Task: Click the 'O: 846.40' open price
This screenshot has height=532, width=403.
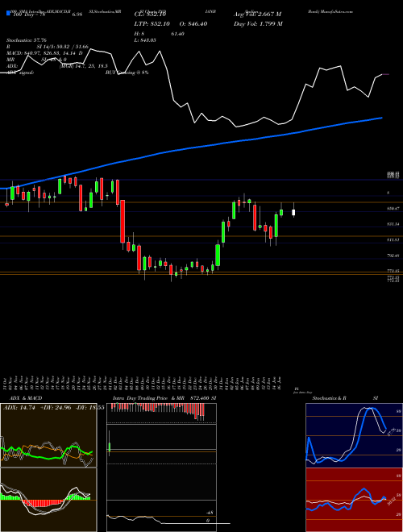Action: 194,23
